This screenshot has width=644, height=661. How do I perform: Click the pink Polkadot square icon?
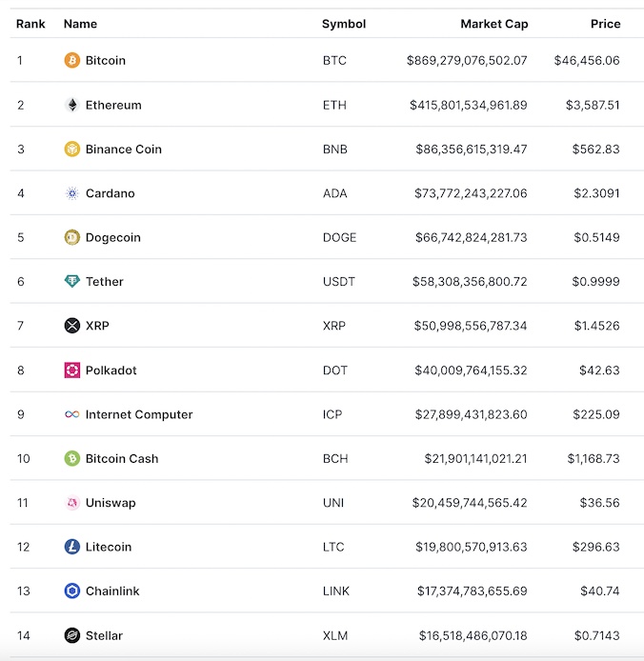[72, 371]
